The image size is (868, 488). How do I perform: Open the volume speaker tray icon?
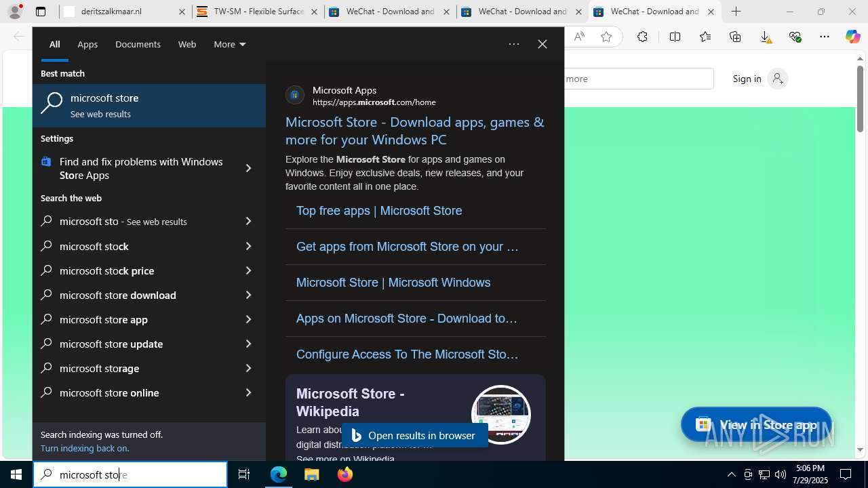click(x=781, y=474)
